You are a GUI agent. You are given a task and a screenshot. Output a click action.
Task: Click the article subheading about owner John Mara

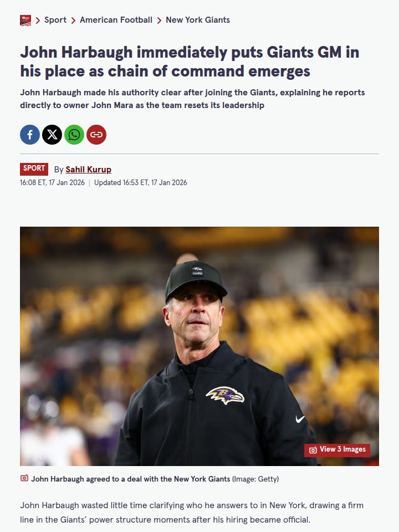(192, 99)
